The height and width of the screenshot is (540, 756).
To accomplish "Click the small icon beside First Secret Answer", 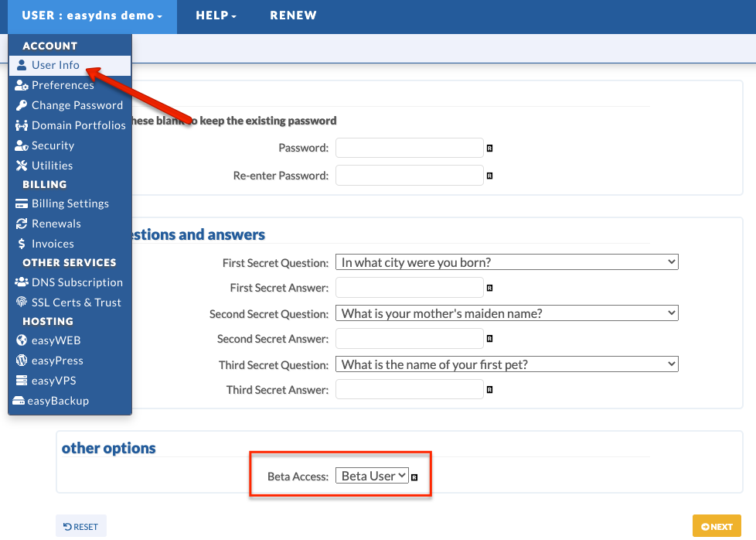I will pyautogui.click(x=489, y=288).
